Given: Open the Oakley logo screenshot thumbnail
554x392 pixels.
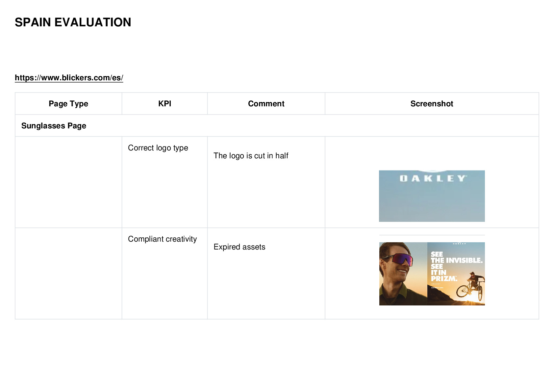Looking at the screenshot, I should 432,196.
